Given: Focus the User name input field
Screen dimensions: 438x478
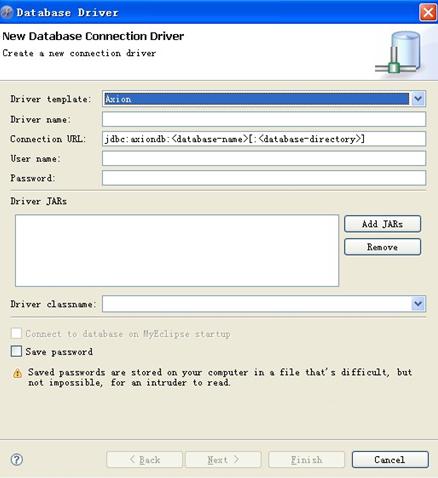Looking at the screenshot, I should [x=264, y=158].
